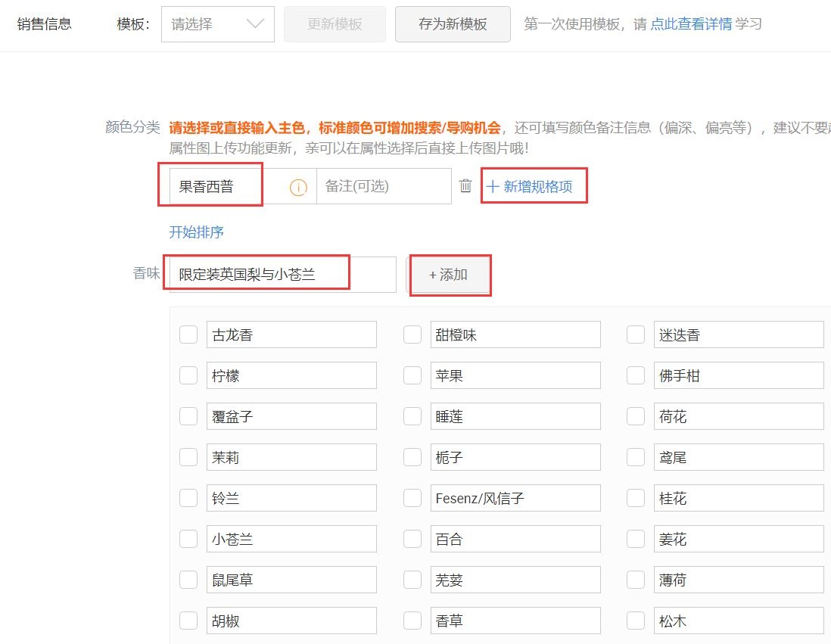Check the 胡椒 checkbox
The height and width of the screenshot is (644, 831).
pos(188,620)
